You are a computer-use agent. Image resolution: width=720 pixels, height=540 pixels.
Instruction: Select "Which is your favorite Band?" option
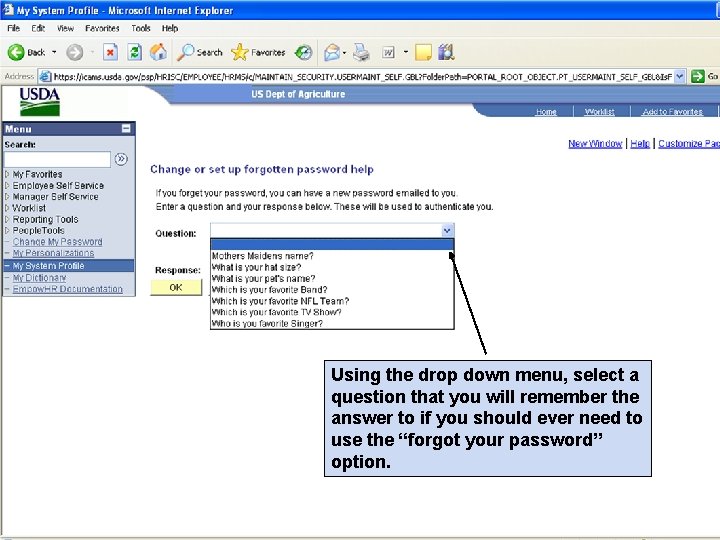[332, 290]
